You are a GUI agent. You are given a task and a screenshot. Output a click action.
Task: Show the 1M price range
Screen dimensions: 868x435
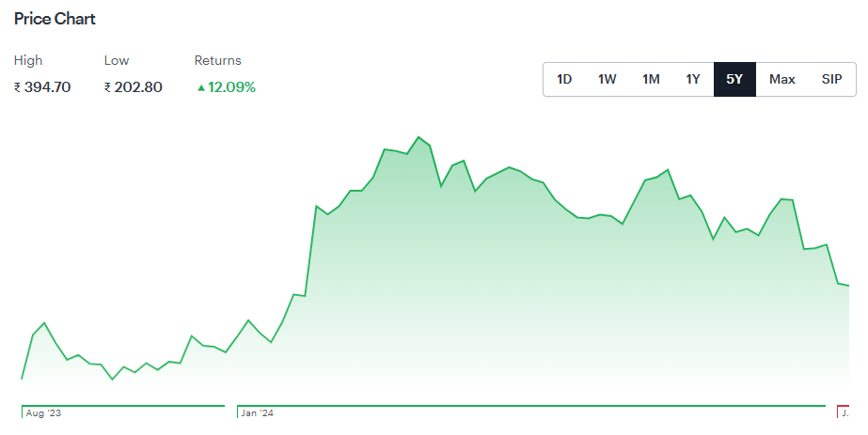[x=651, y=79]
